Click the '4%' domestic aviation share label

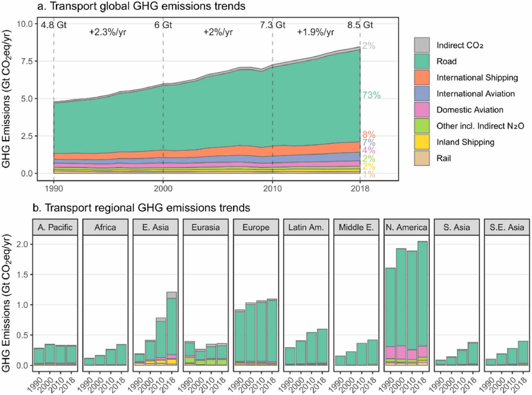point(369,151)
